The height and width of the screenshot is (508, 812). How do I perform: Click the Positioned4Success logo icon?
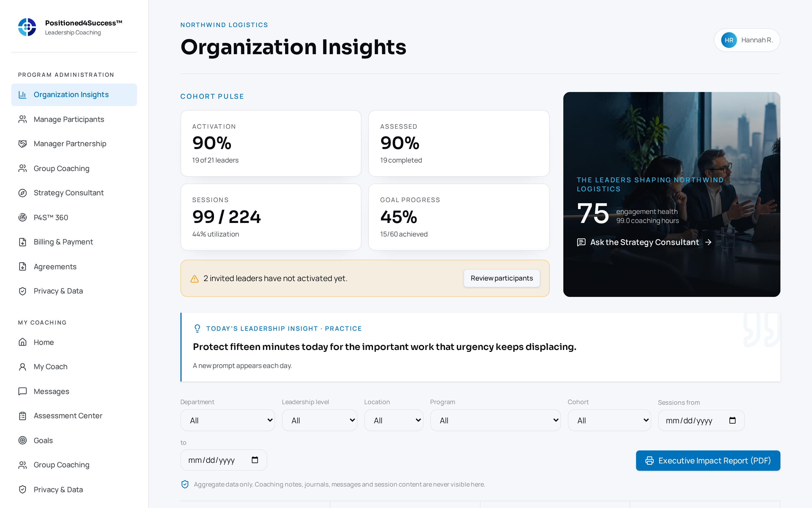tap(27, 27)
